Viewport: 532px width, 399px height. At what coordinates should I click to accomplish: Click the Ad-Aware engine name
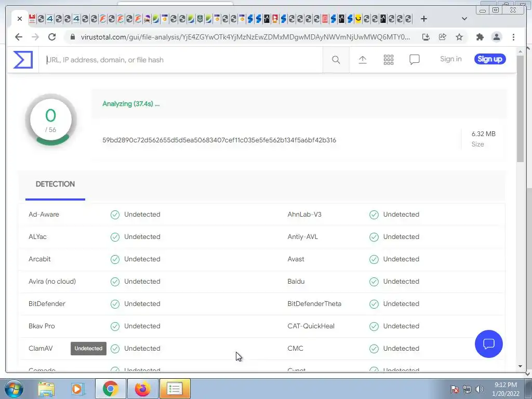(x=44, y=215)
